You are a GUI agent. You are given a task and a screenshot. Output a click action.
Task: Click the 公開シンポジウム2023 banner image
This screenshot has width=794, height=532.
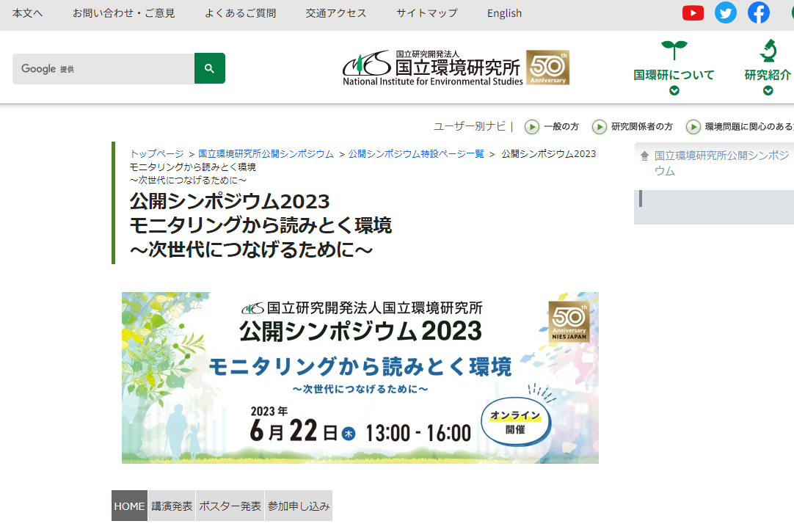coord(360,378)
